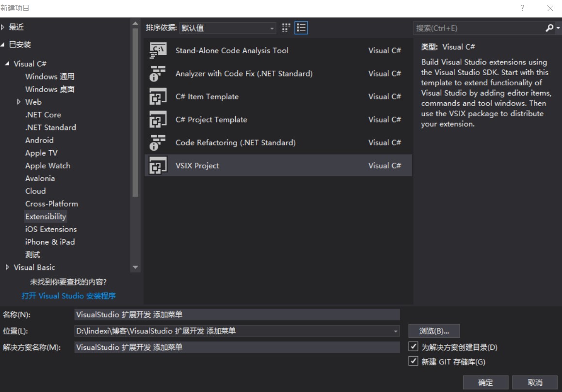Viewport: 562px width, 392px height.
Task: Click the tree scrollbar down arrow
Action: pyautogui.click(x=135, y=267)
